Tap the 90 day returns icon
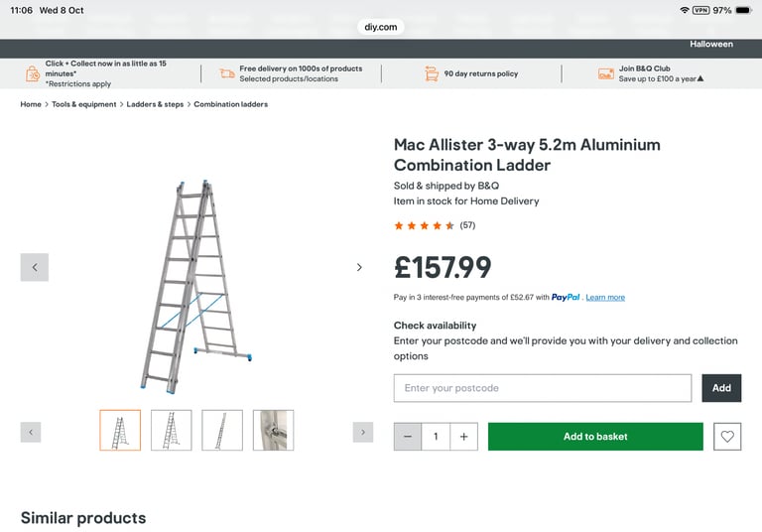The image size is (762, 532). (432, 73)
